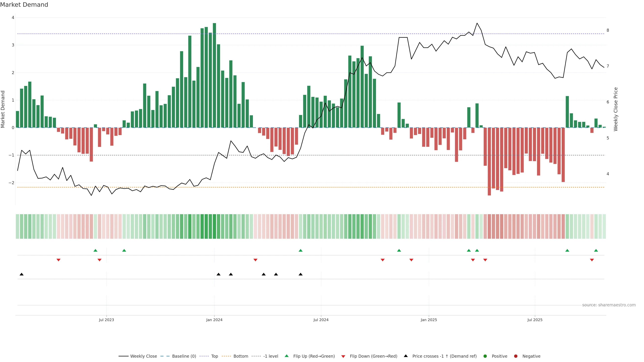Click the Flip Down red triangle legend icon
This screenshot has width=644, height=362.
tap(343, 356)
